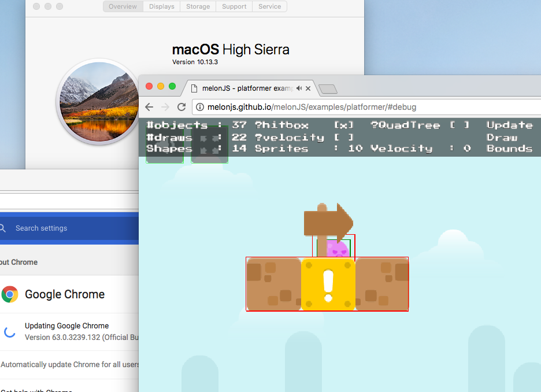Open a new Chrome tab
This screenshot has height=392, width=541.
point(328,89)
